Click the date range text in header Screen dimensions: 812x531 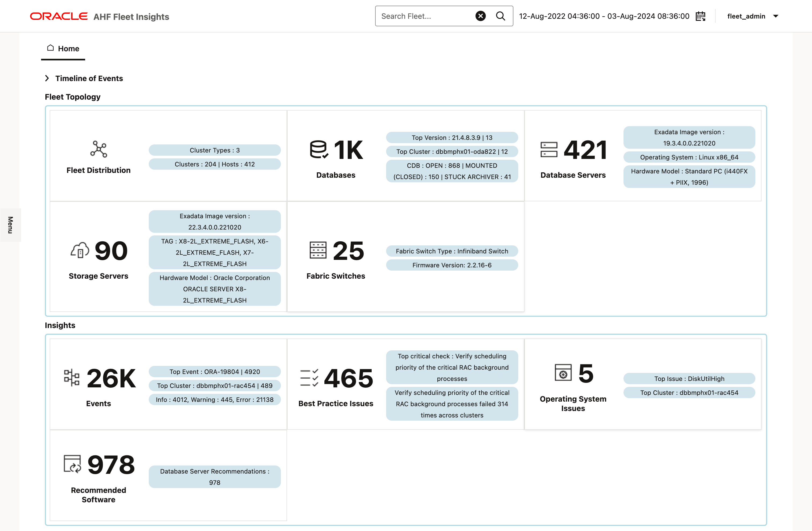pos(604,16)
